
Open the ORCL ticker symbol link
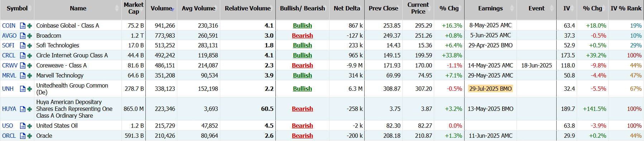pos(9,136)
